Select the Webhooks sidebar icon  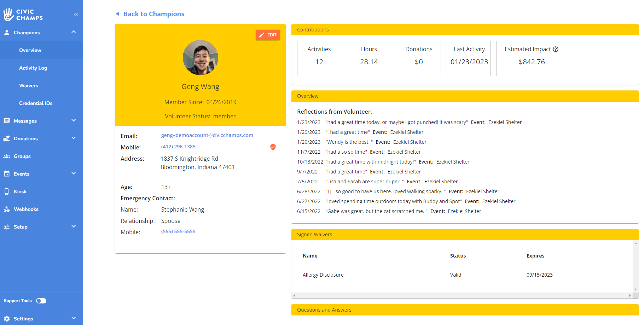pyautogui.click(x=7, y=209)
